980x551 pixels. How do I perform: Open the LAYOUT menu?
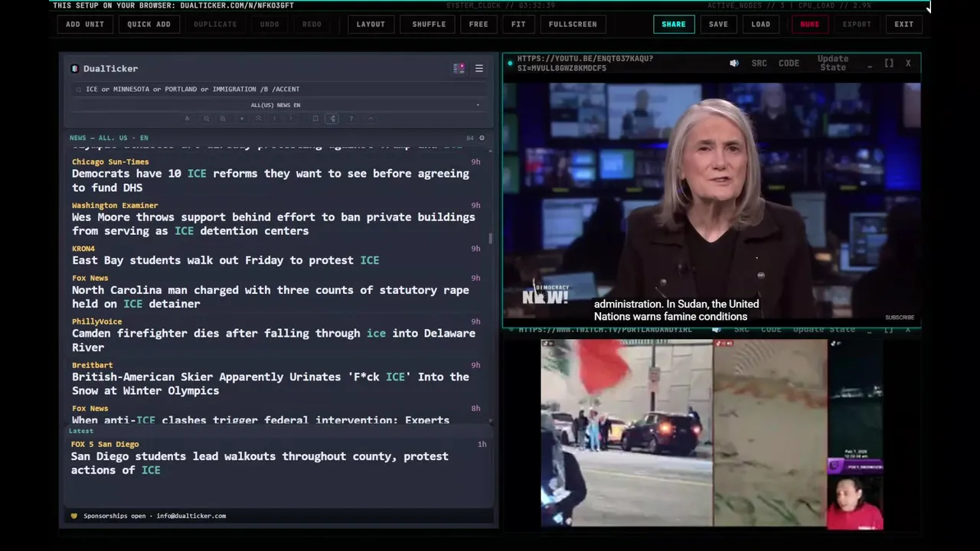(x=371, y=24)
